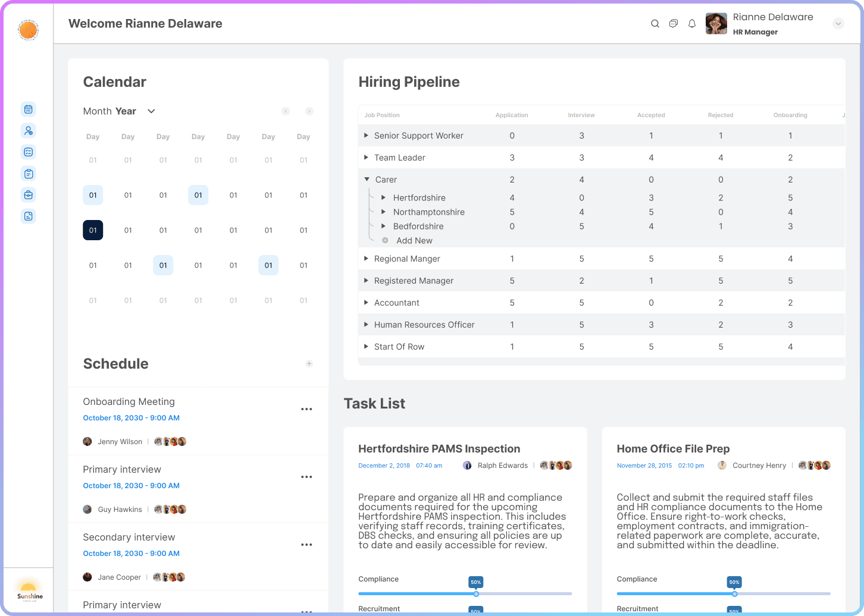Screen dimensions: 864x616
Task: Open the user profile dropdown arrow
Action: click(x=838, y=24)
